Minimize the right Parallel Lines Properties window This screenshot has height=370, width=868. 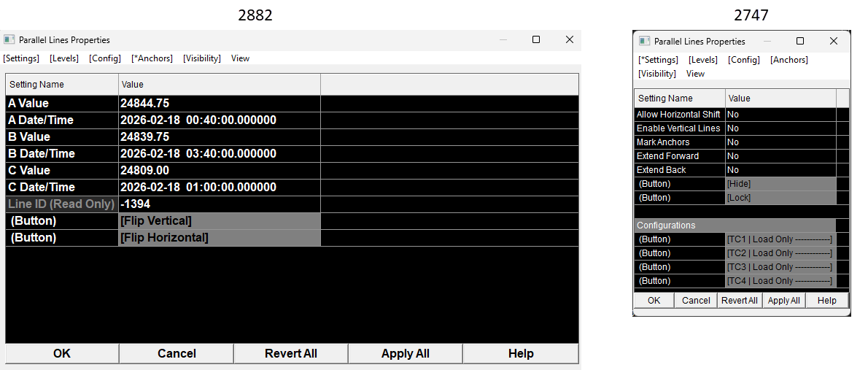pos(767,41)
